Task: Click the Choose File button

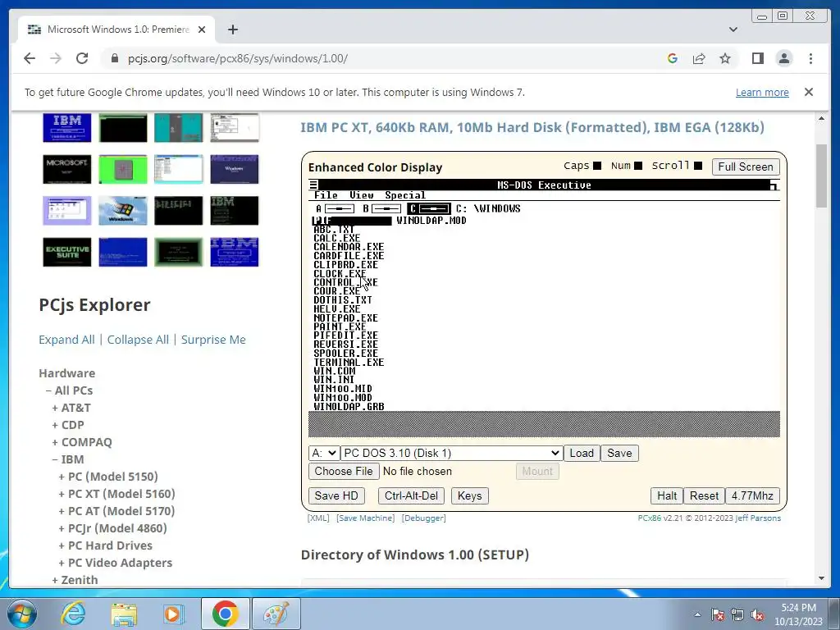Action: [344, 472]
